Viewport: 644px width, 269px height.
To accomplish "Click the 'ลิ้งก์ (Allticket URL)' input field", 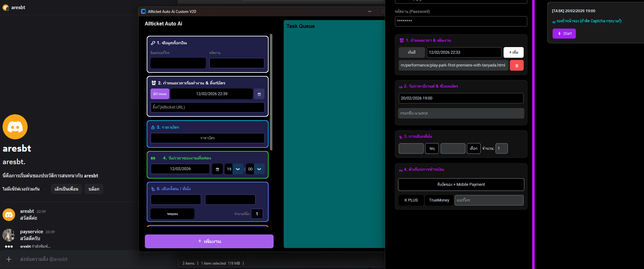I will [208, 107].
